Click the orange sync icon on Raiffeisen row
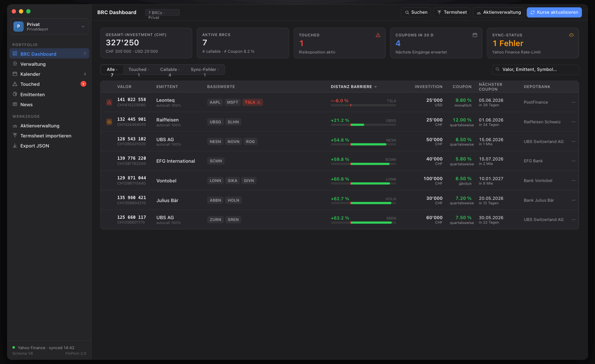The height and width of the screenshot is (364, 595). tap(109, 122)
